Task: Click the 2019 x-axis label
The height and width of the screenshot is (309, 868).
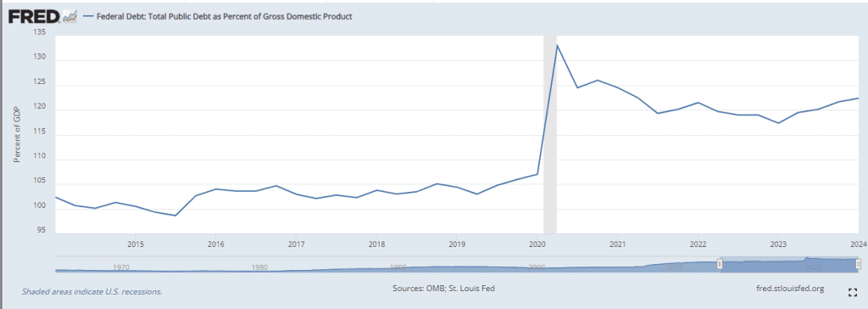Action: [x=457, y=244]
